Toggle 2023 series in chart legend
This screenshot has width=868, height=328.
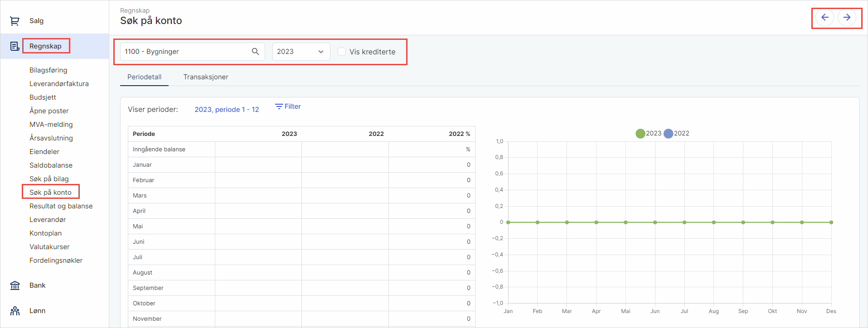(640, 134)
